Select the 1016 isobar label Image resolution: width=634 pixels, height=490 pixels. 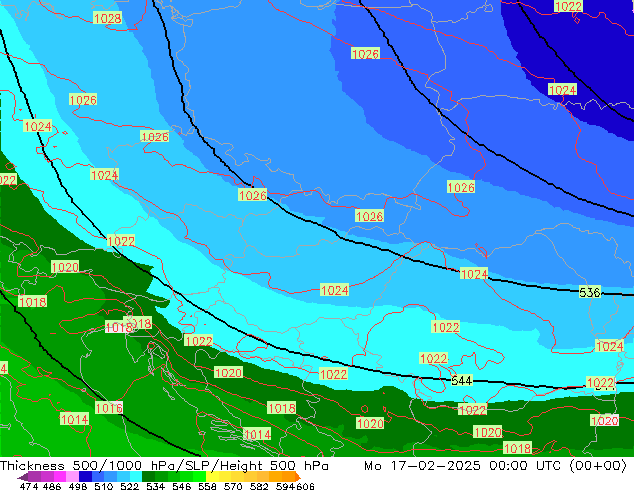109,408
